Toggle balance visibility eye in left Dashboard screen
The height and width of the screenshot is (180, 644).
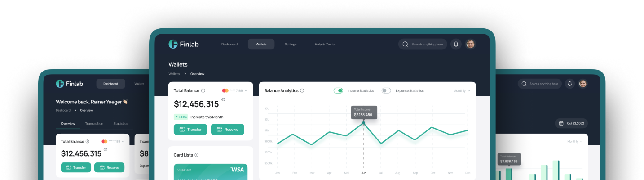click(x=106, y=149)
